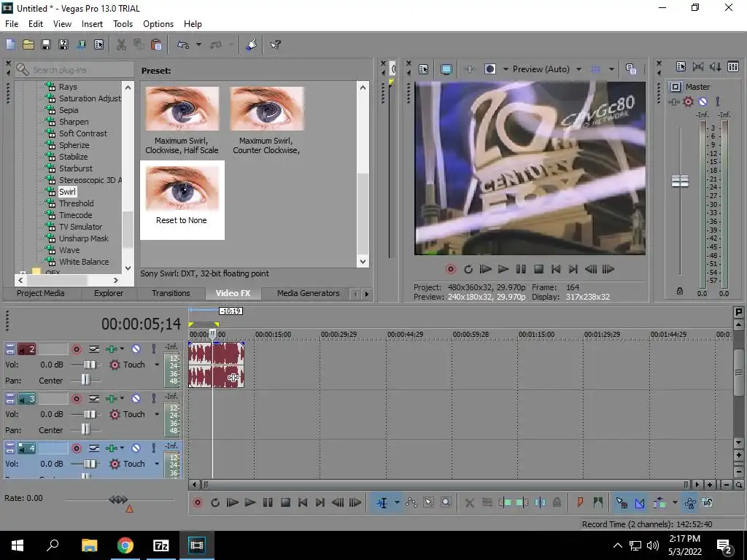Copy snapshot icon in preview toolbar

[631, 69]
